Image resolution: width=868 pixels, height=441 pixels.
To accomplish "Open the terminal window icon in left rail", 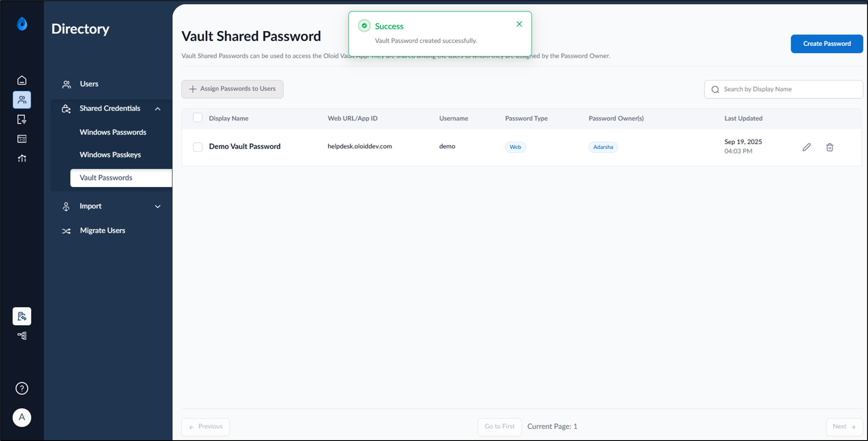I will (x=22, y=139).
